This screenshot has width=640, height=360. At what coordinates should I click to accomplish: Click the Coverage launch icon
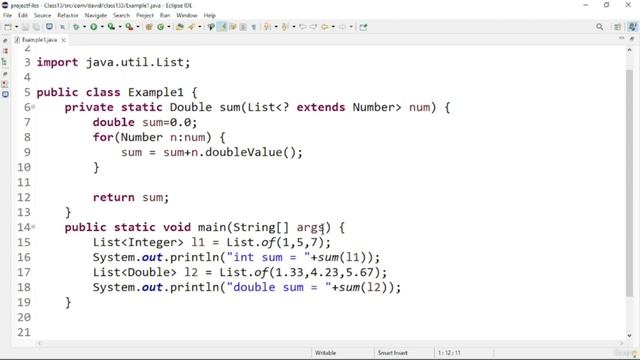tap(111, 27)
